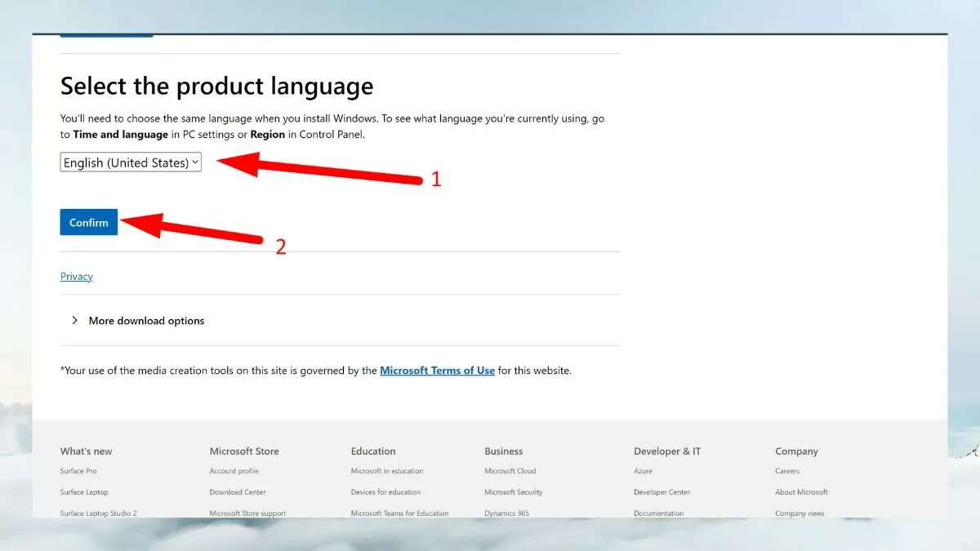Open the Privacy link

coord(76,276)
